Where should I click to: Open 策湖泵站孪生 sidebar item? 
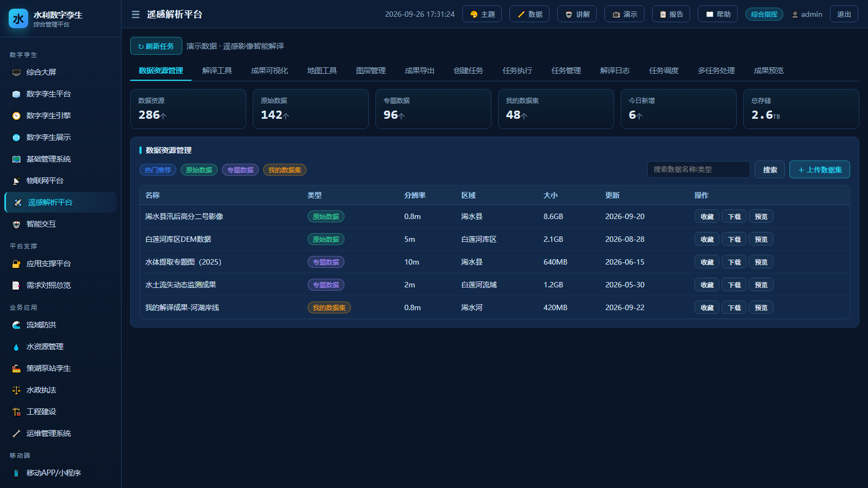pos(60,368)
